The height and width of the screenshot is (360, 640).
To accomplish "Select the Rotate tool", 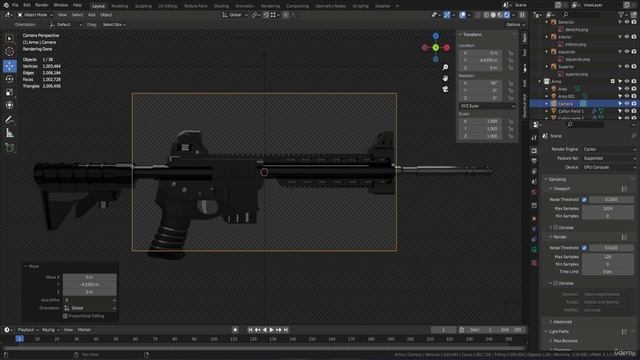I will pyautogui.click(x=9, y=79).
